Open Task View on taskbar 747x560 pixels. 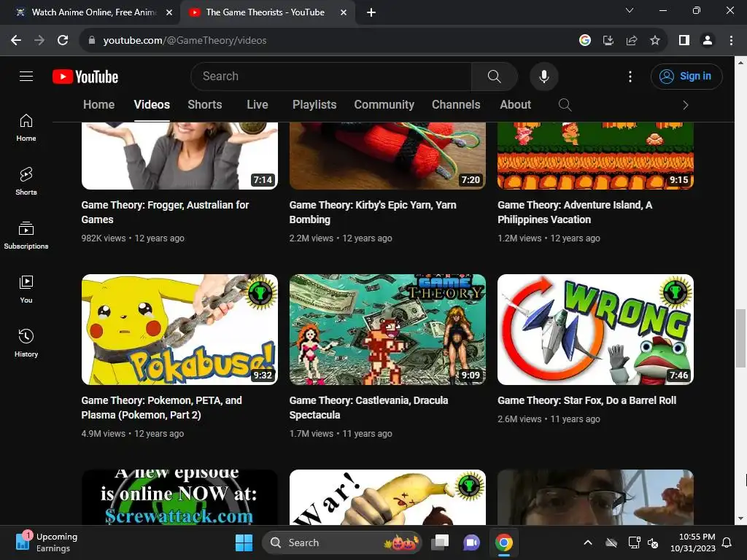coord(440,542)
